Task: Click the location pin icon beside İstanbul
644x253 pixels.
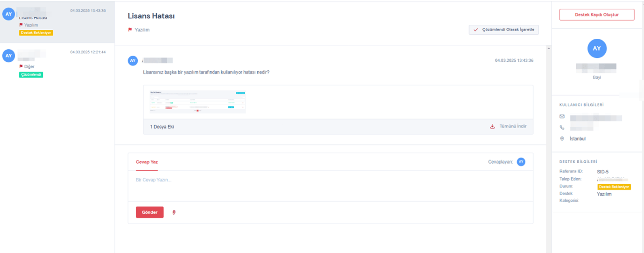Action: coord(562,139)
